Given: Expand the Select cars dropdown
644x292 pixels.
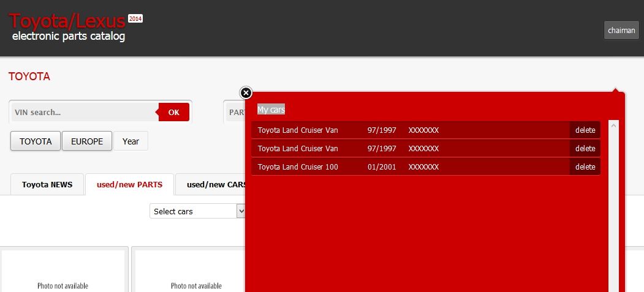Looking at the screenshot, I should (x=197, y=211).
